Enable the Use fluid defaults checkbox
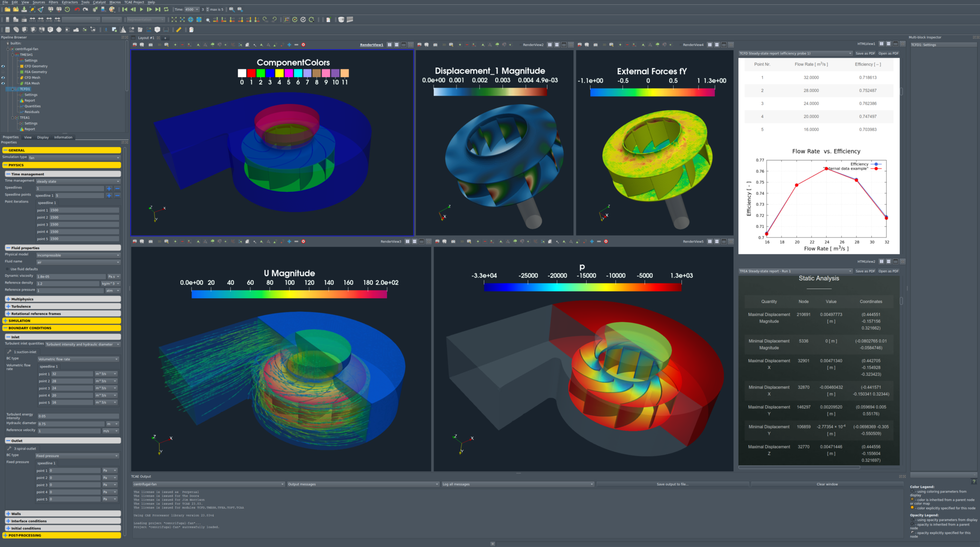This screenshot has width=980, height=547. click(x=9, y=269)
